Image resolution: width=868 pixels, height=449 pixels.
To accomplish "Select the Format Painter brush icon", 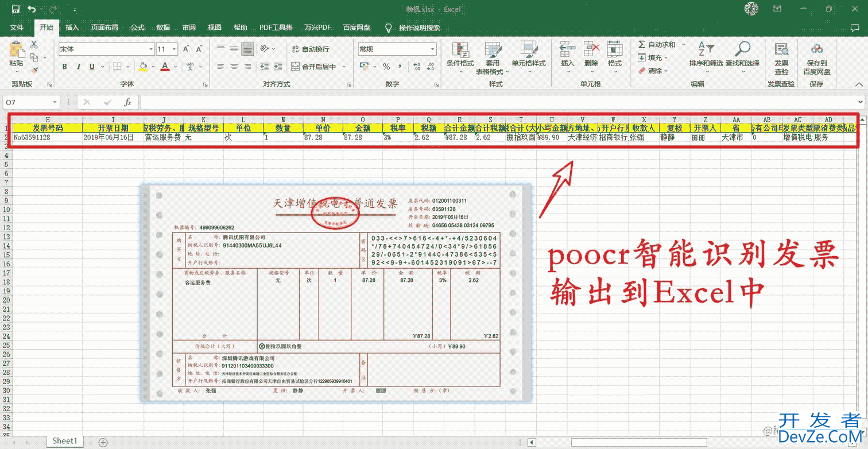I will tap(34, 71).
